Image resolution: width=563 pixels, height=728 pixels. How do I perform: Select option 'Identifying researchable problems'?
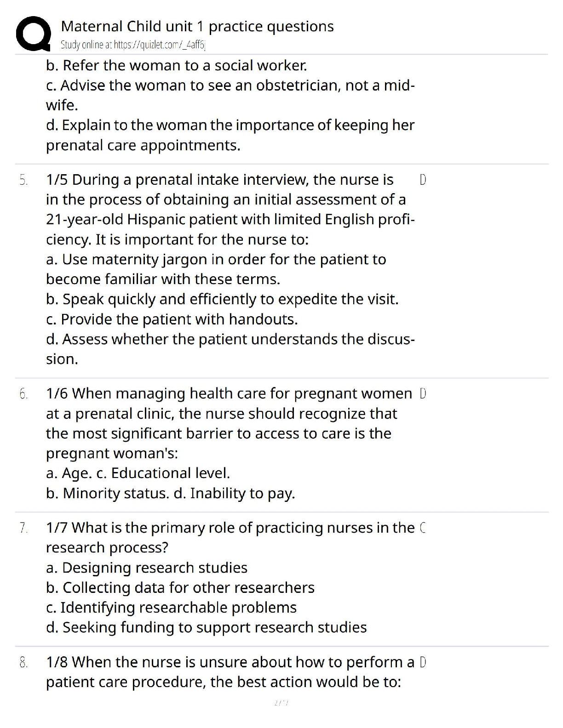point(172,608)
